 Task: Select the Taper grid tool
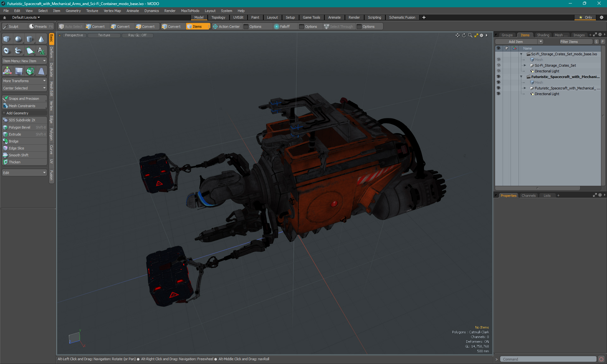(x=41, y=71)
